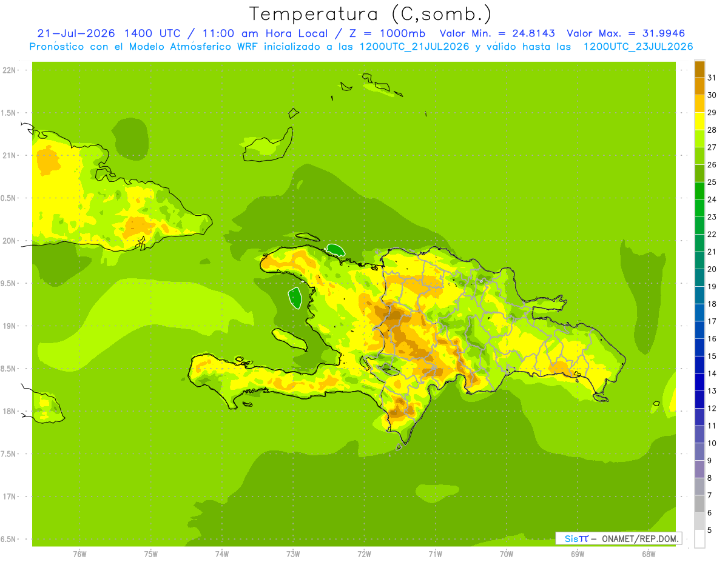Click the legend value "31"
Viewport: 728px width, 562px height.
pyautogui.click(x=712, y=77)
